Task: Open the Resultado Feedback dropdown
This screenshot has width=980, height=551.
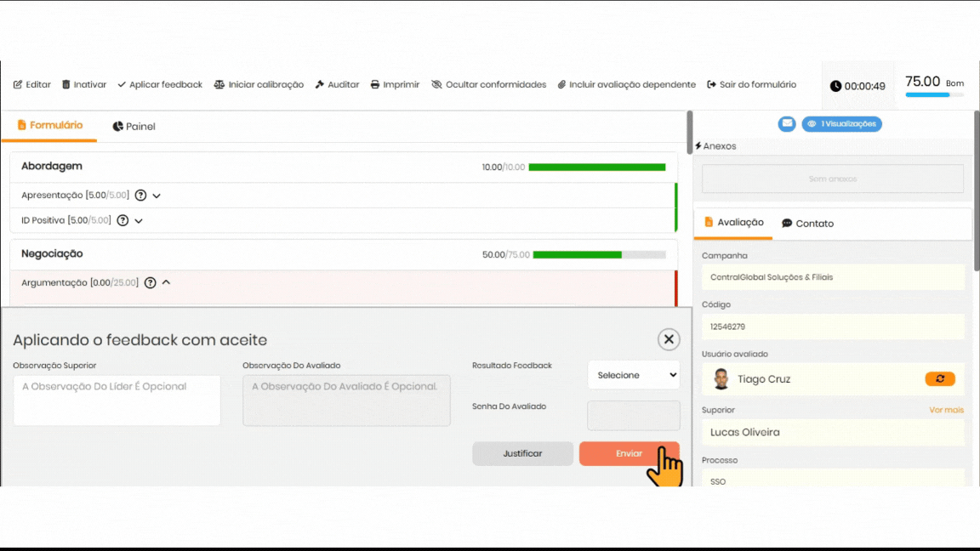Action: 634,375
